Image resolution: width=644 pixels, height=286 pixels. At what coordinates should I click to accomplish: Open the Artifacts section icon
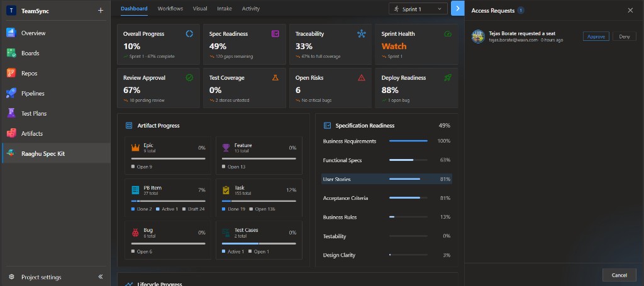coord(11,133)
